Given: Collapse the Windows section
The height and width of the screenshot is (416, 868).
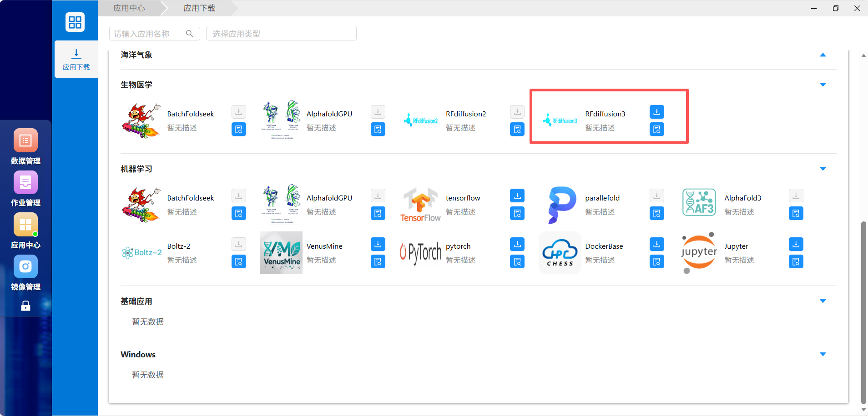Looking at the screenshot, I should pos(823,354).
